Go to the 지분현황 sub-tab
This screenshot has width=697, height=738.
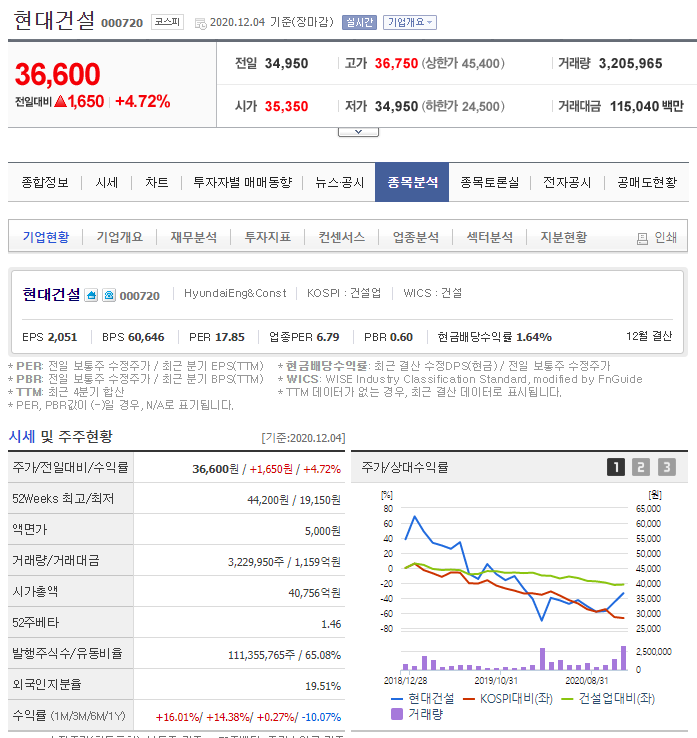(563, 237)
